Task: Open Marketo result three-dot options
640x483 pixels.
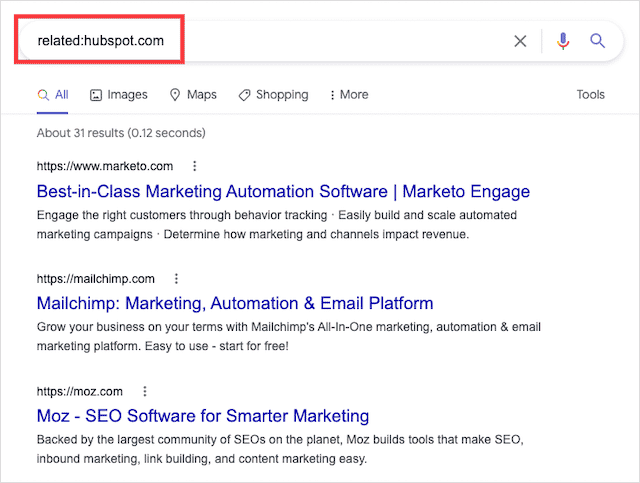Action: pos(195,166)
